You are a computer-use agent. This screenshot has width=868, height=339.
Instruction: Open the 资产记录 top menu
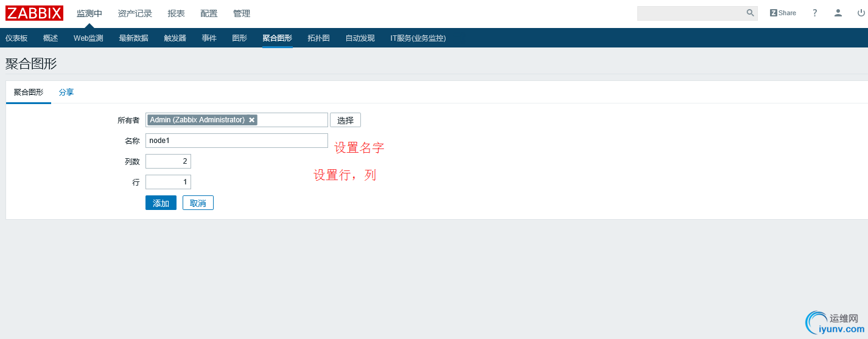pos(135,13)
